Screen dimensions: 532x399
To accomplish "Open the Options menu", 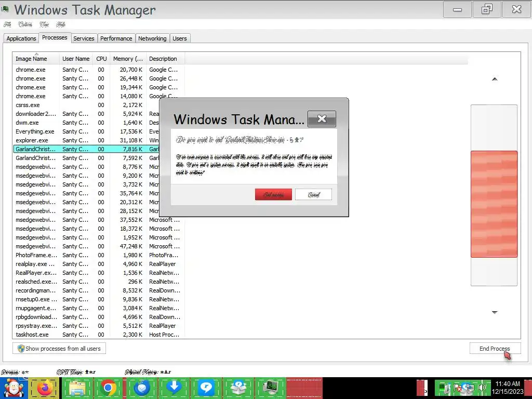I will tap(25, 24).
